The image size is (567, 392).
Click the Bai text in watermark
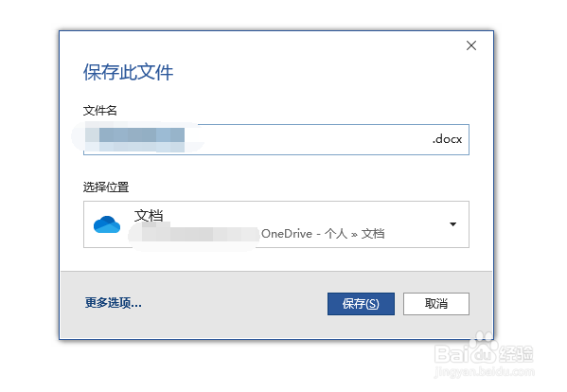pyautogui.click(x=452, y=354)
